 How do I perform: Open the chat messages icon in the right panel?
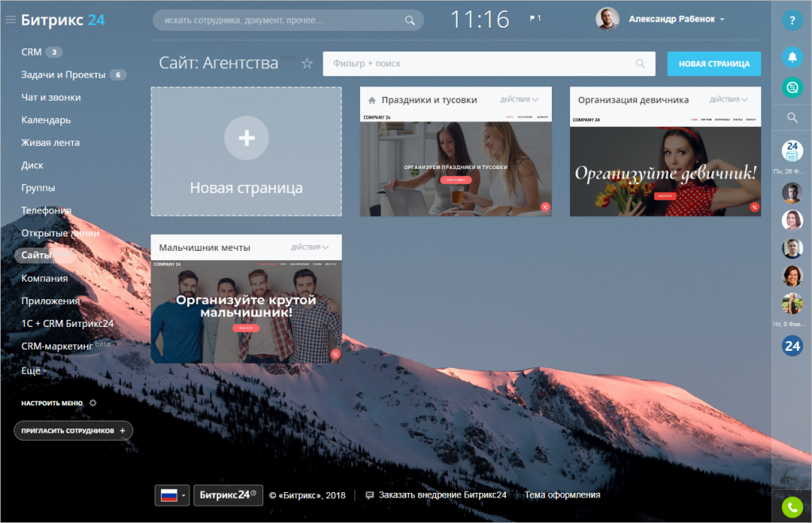pos(791,87)
